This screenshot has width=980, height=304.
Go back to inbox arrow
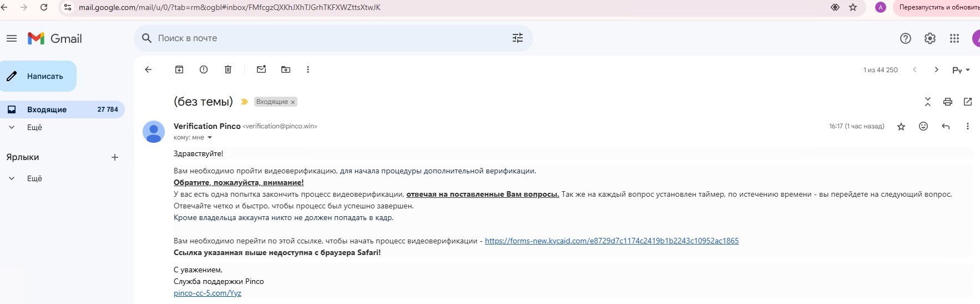[148, 69]
